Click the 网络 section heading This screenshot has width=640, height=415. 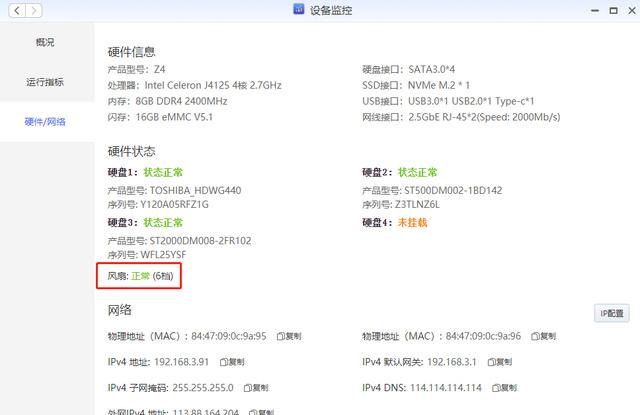120,310
